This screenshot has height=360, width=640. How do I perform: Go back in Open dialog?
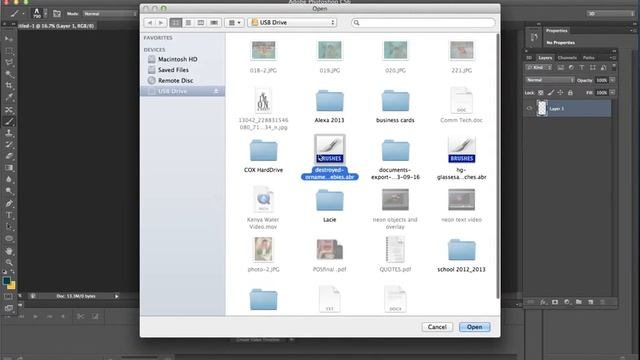(150, 23)
